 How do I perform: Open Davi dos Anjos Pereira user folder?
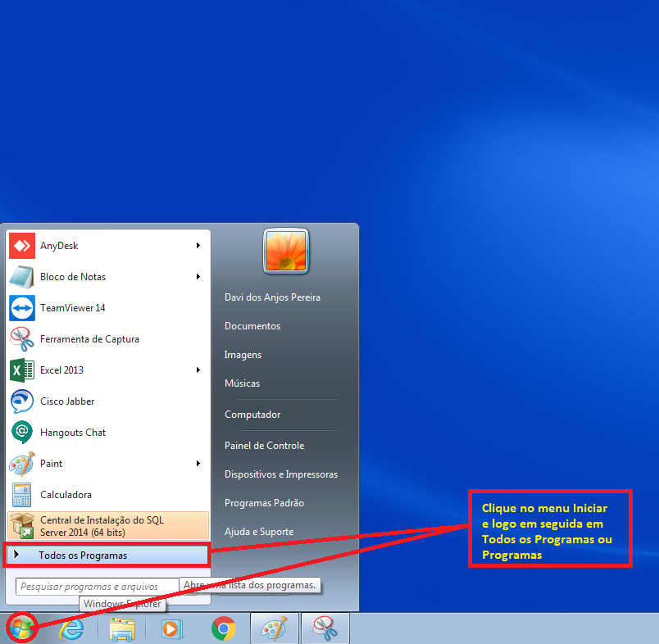tap(272, 297)
